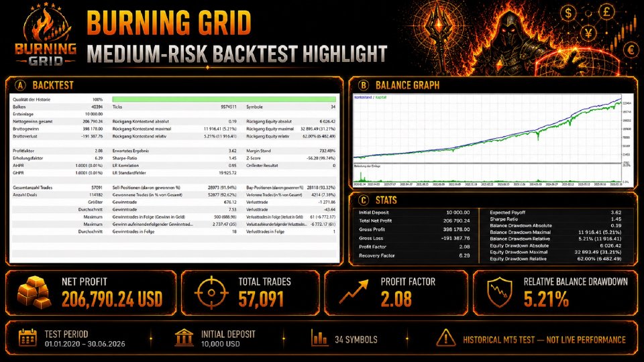Image resolution: width=644 pixels, height=362 pixels.
Task: Click the Gesamtanzahl Trades row label
Action: 32,188
